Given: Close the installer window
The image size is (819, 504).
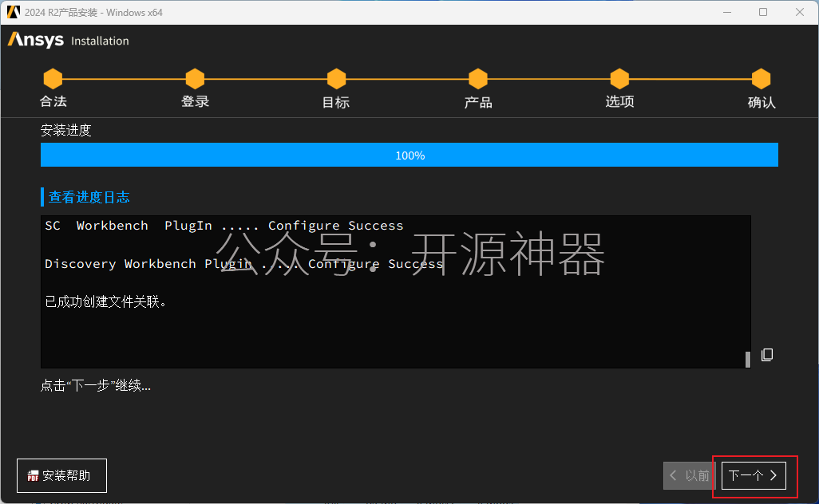Looking at the screenshot, I should click(800, 12).
